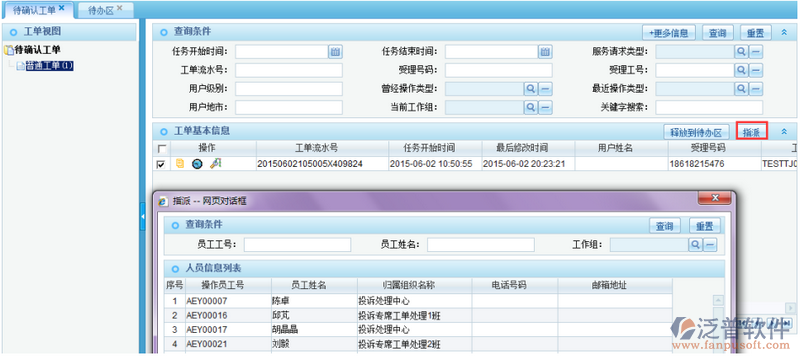This screenshot has height=361, width=800.
Task: Collapse the 查询条件 panel with double chevron
Action: tap(784, 33)
